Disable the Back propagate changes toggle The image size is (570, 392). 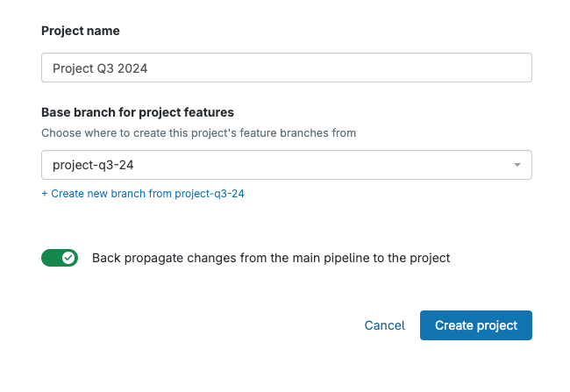(60, 258)
